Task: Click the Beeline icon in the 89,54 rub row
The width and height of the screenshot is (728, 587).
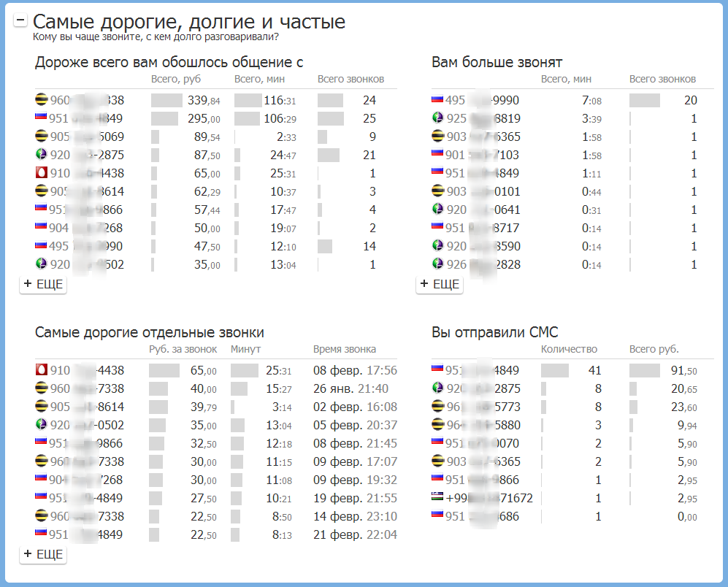Action: click(42, 136)
